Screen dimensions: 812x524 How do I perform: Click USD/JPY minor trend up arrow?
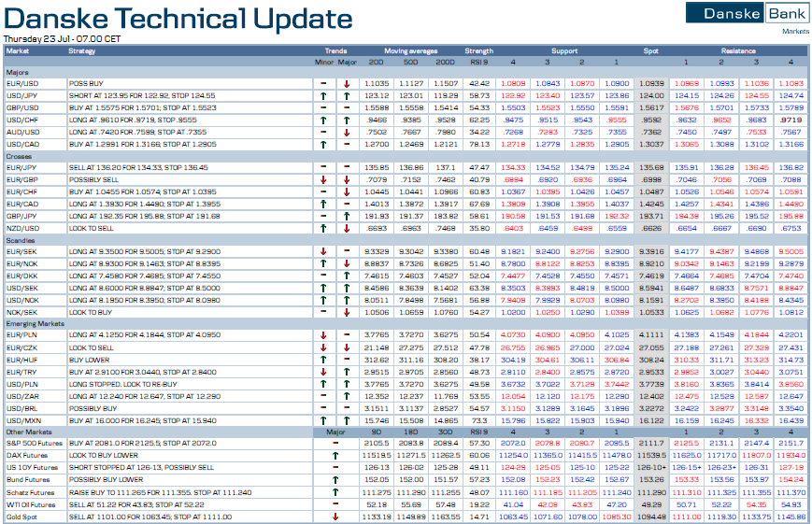(322, 95)
